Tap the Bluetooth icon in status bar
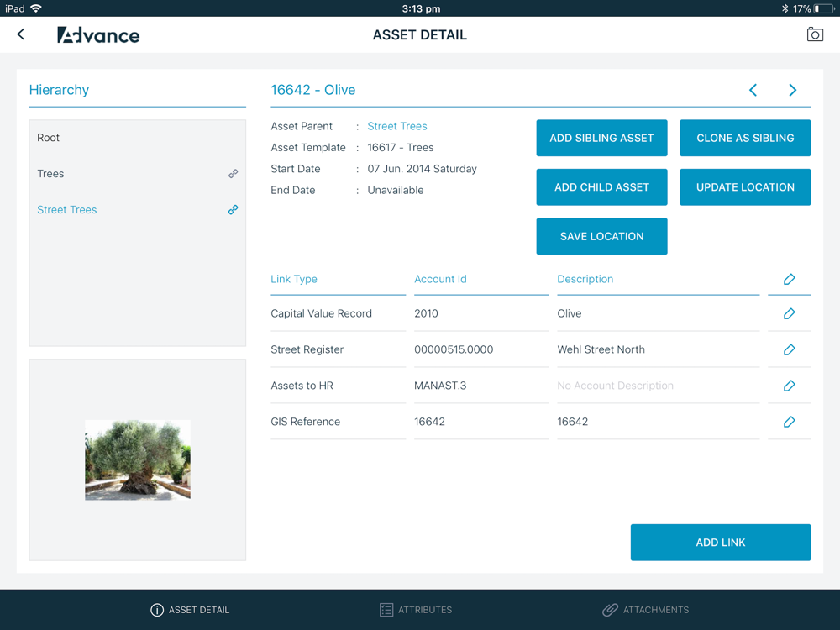The width and height of the screenshot is (840, 630). tap(785, 8)
